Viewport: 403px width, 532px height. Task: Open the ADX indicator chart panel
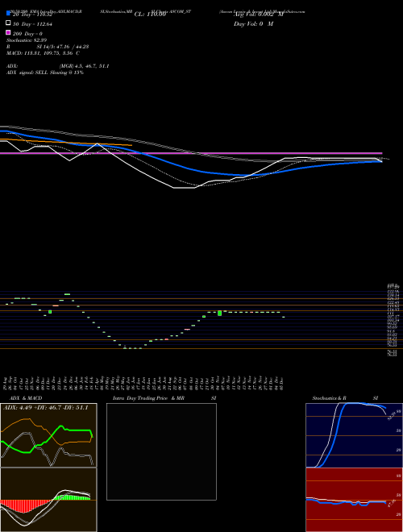click(48, 435)
